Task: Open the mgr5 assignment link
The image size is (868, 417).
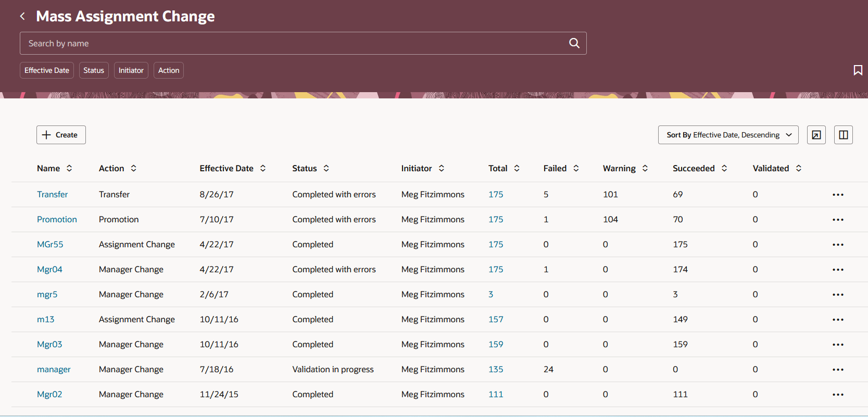Action: coord(47,294)
